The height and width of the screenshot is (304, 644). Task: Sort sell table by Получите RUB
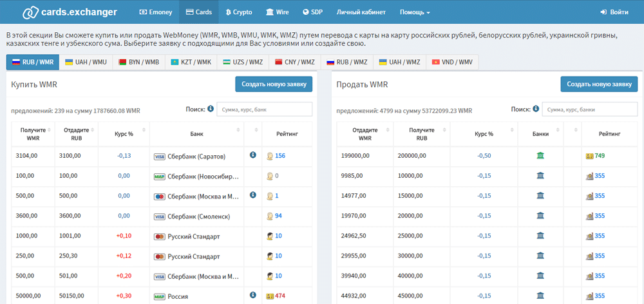pos(422,134)
